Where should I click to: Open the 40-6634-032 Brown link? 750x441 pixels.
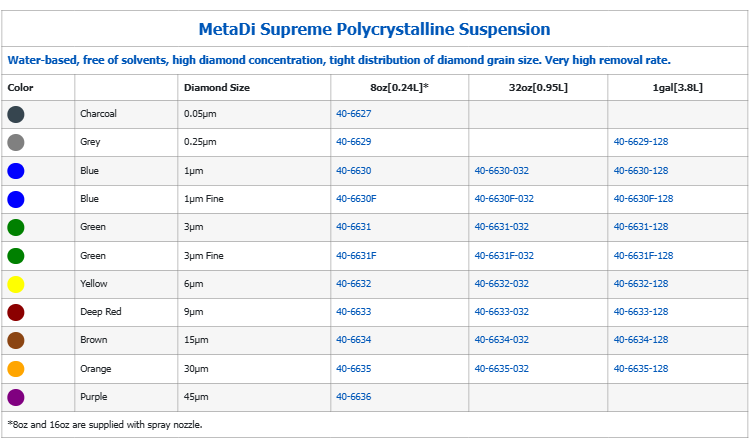pos(502,340)
